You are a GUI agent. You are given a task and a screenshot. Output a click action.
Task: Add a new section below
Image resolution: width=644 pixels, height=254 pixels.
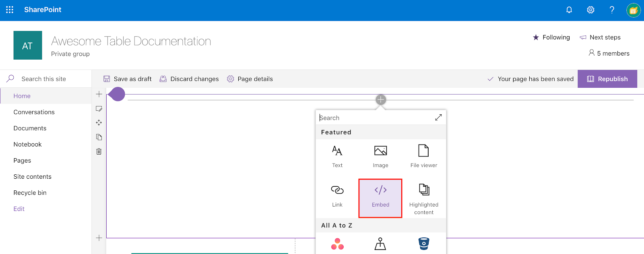coord(99,238)
